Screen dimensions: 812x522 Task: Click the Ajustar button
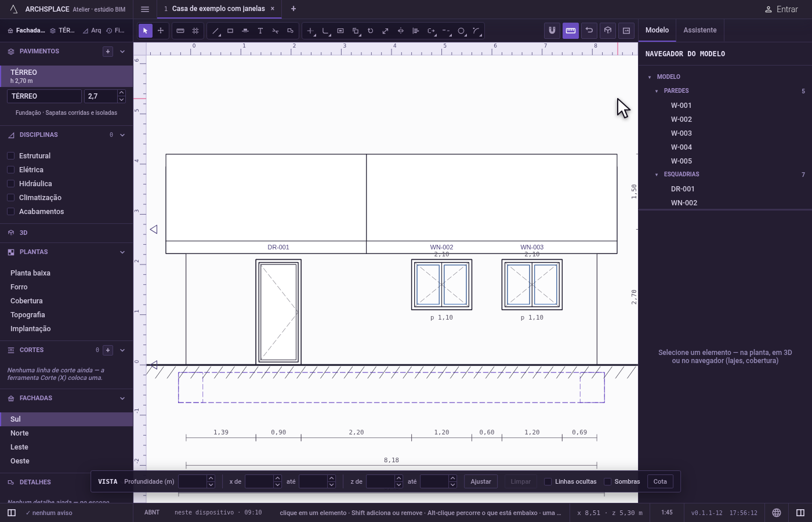[x=481, y=481]
